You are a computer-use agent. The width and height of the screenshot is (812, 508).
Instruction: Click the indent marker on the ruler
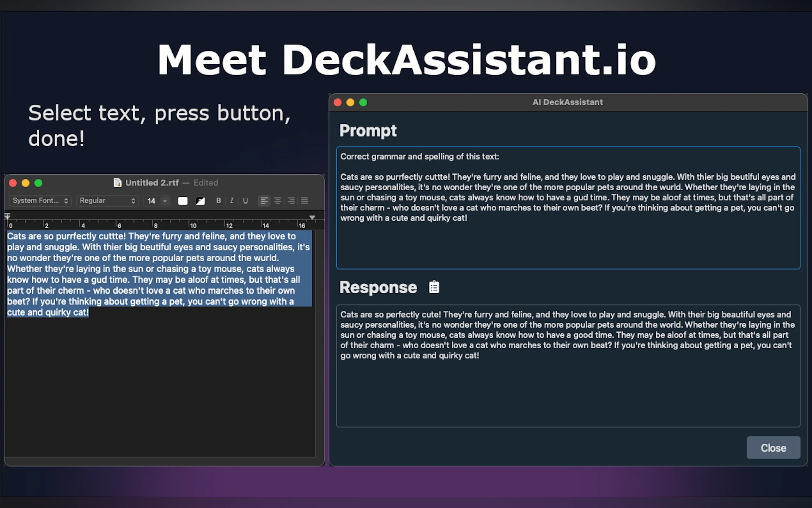pyautogui.click(x=7, y=216)
